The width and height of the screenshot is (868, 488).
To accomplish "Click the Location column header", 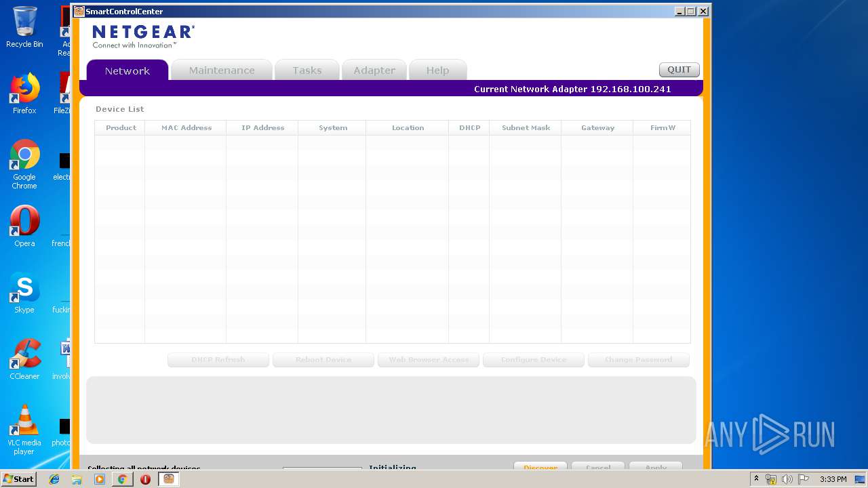I will pos(408,127).
